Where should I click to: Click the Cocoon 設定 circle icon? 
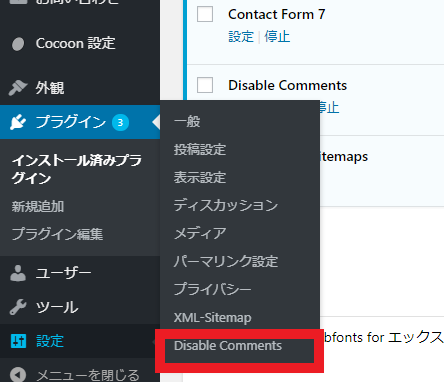coord(18,44)
